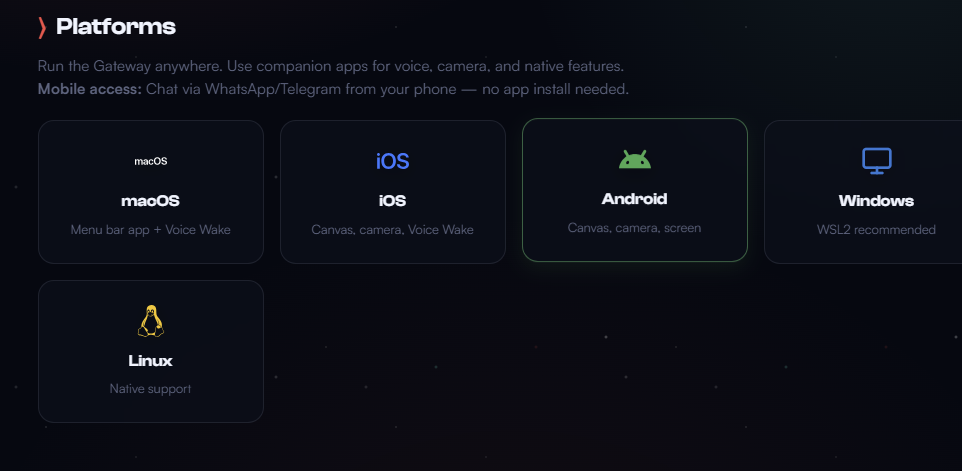Screen dimensions: 962x471
Task: Open the iOS platform title
Action: [392, 200]
